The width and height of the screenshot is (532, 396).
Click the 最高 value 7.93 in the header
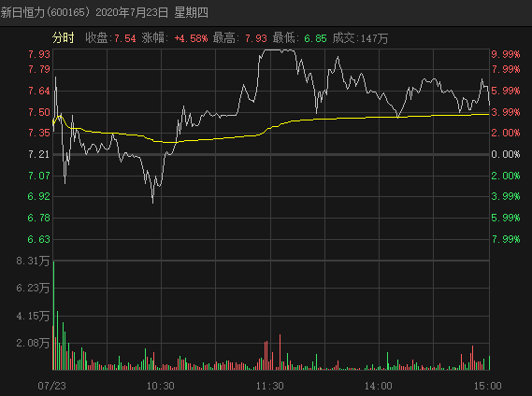coord(256,38)
